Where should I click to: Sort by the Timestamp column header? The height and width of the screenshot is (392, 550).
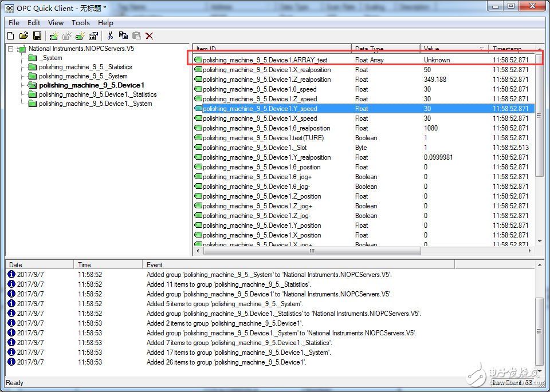pyautogui.click(x=512, y=49)
